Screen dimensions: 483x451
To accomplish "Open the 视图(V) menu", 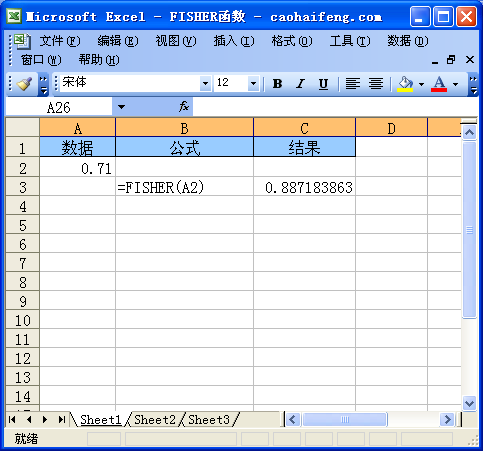I will pyautogui.click(x=176, y=41).
